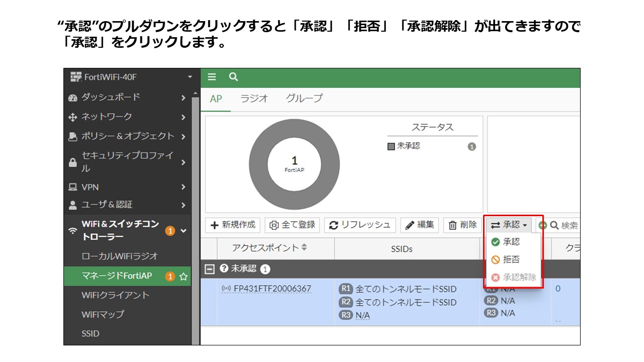The image size is (644, 362).
Task: Select マネージドFortiAP menu item
Action: 127,276
